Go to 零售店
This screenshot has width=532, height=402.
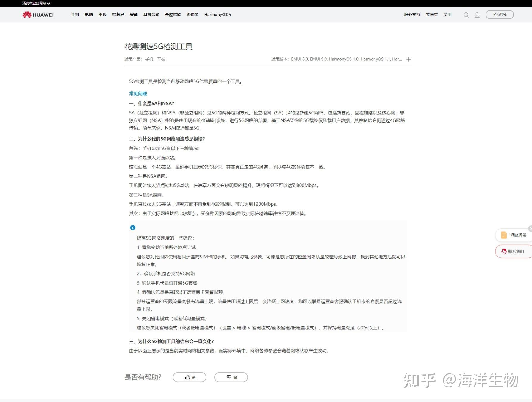point(432,15)
